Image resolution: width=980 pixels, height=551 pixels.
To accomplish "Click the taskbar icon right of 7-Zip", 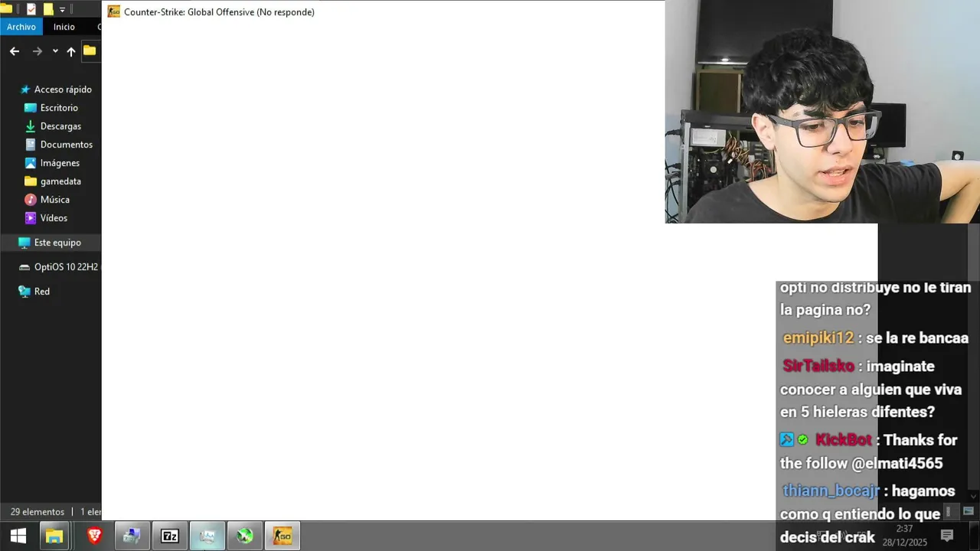I will pyautogui.click(x=207, y=536).
